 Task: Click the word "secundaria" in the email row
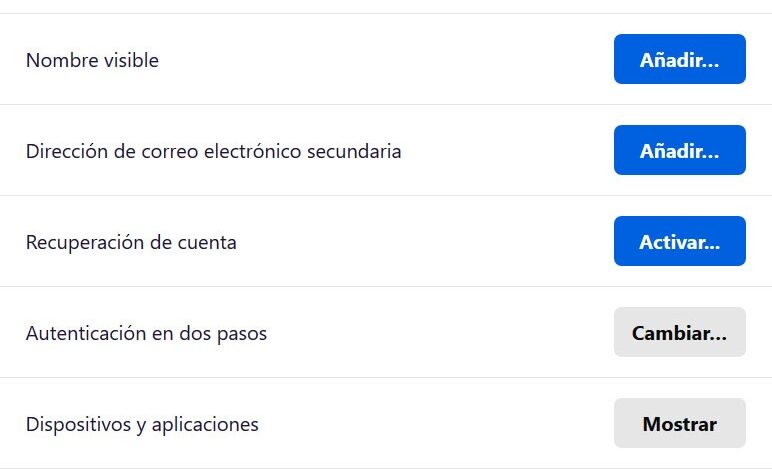(356, 152)
